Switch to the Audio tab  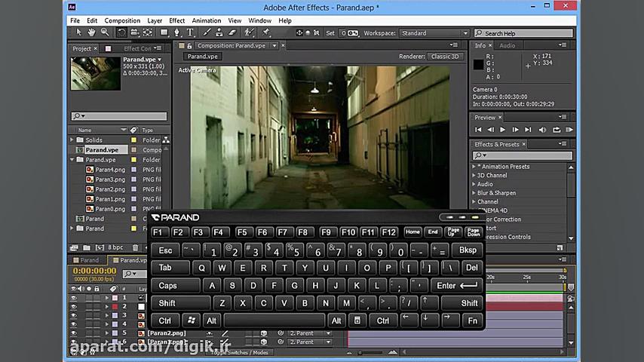(508, 45)
